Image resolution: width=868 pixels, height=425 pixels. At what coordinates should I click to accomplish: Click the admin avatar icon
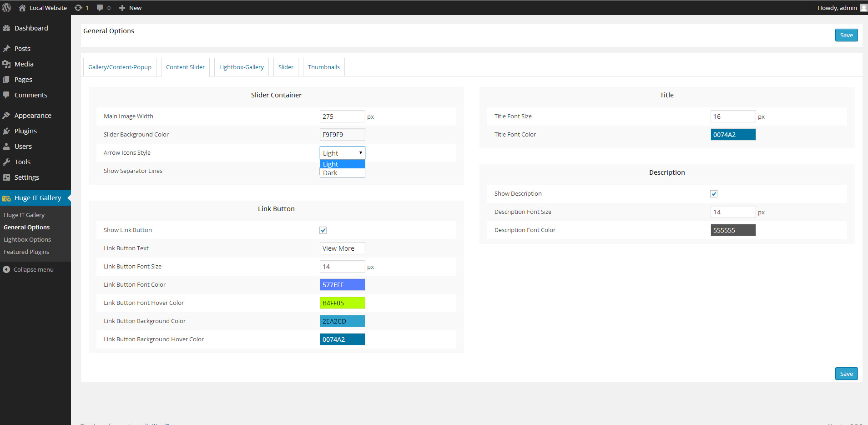click(863, 8)
